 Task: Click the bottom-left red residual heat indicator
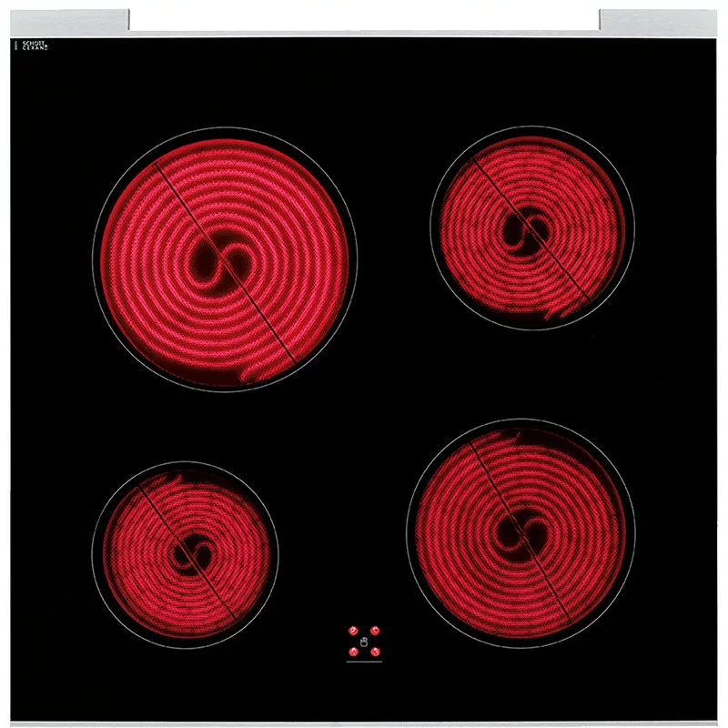(x=352, y=651)
